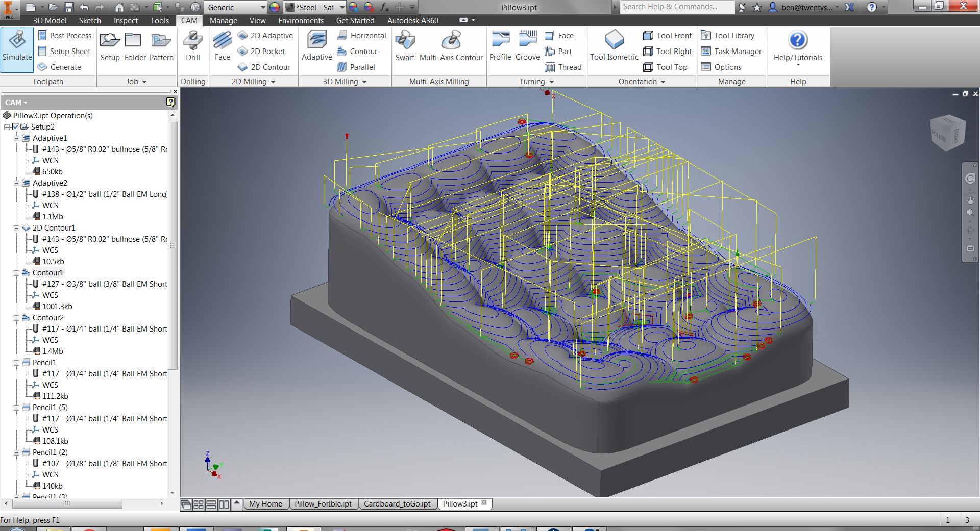Select the Swarf multi-axis tool
This screenshot has width=980, height=531.
coord(405,47)
